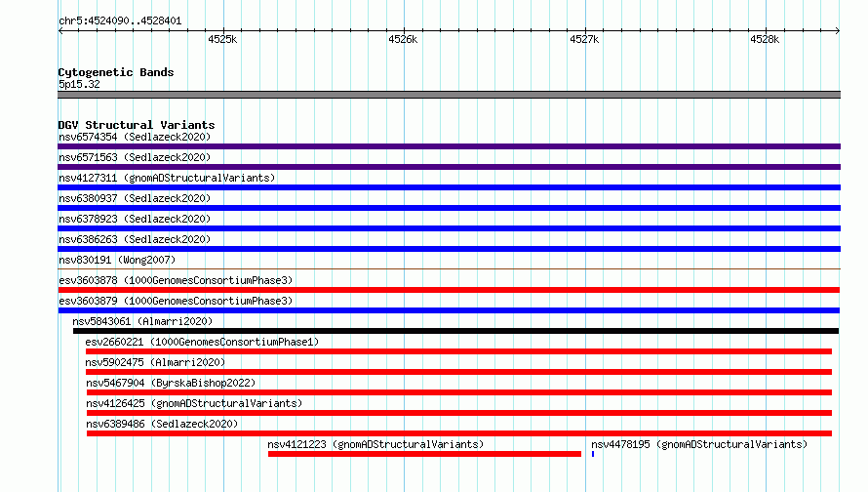Image resolution: width=868 pixels, height=492 pixels.
Task: Open the nsv5467904 (ByrskaBishop2022) label
Action: click(x=171, y=383)
